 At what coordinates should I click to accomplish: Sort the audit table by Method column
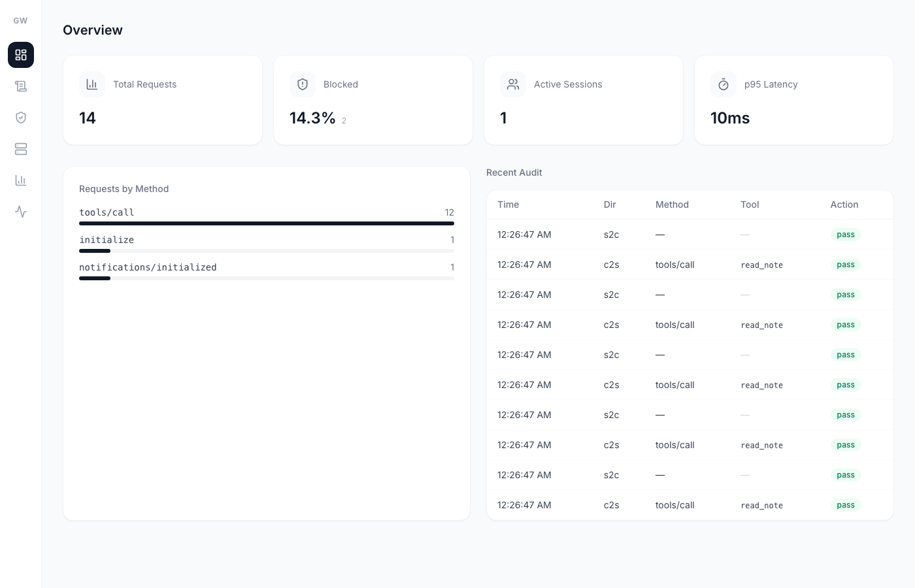(x=672, y=204)
